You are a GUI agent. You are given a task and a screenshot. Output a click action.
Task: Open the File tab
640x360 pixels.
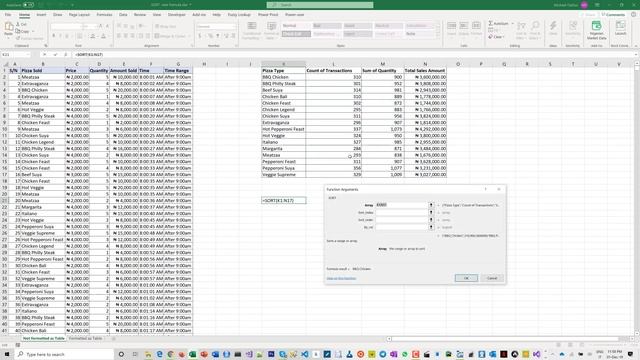[x=8, y=15]
